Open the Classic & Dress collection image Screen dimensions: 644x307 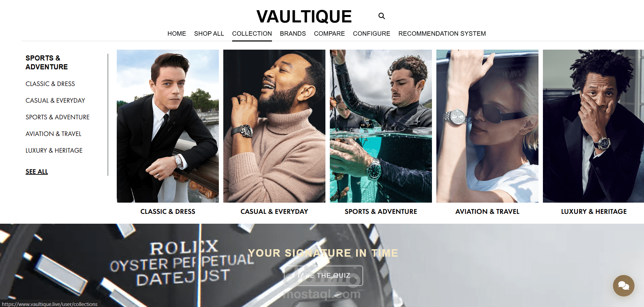(168, 126)
